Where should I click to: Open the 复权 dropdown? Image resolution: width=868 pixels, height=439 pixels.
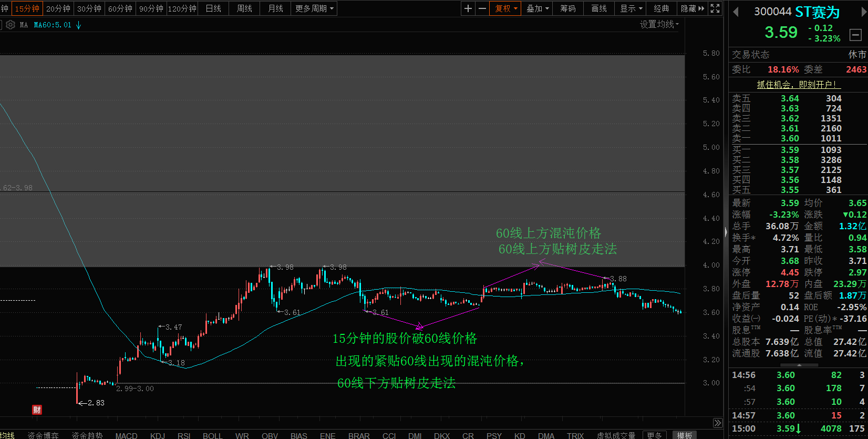tap(505, 8)
